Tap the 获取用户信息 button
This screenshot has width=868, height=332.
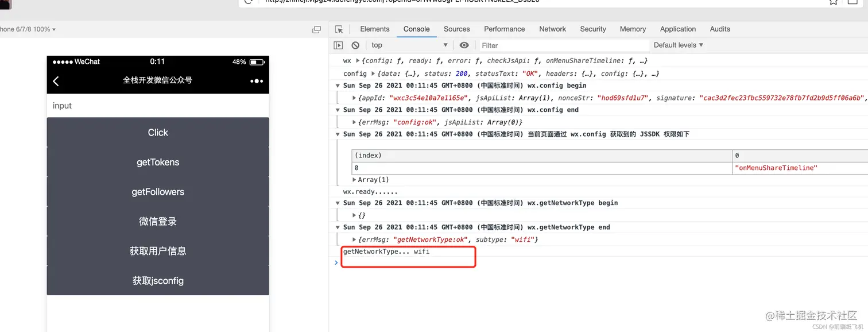[x=158, y=251]
